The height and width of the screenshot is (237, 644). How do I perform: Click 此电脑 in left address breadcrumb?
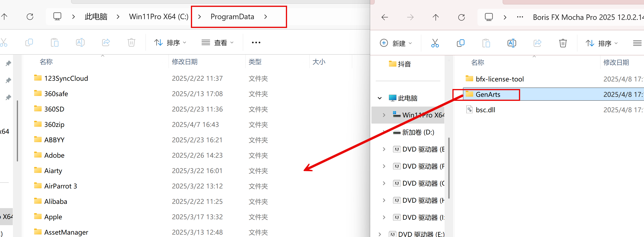(96, 17)
